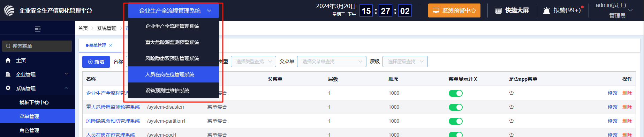Select 设备预测性维护系统 in the dropdown list
The width and height of the screenshot is (644, 137).
point(173,91)
